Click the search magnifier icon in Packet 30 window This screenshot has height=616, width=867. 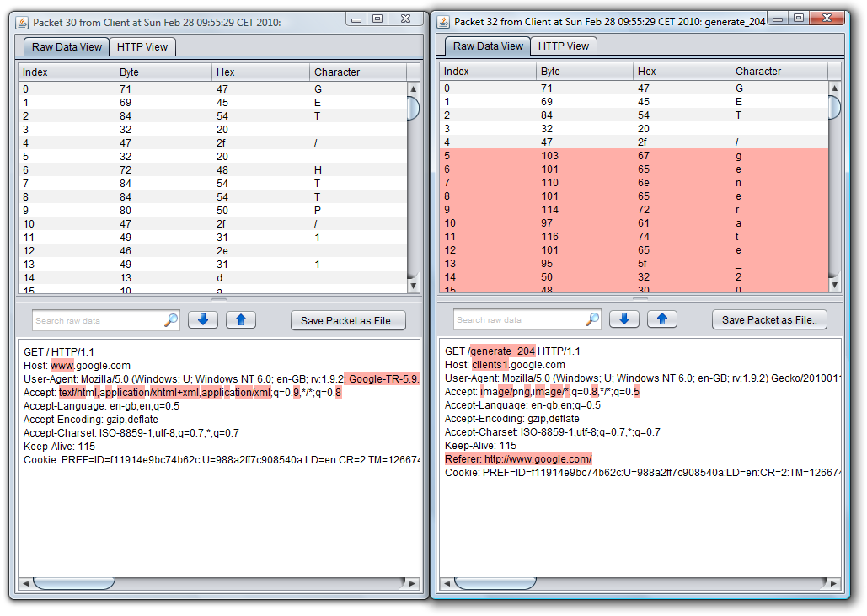click(171, 320)
